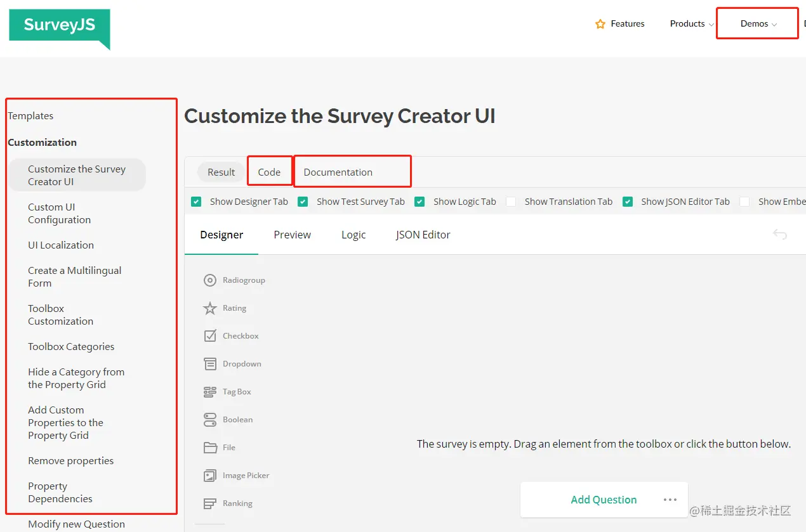The width and height of the screenshot is (806, 532).
Task: Expand the Demos dropdown menu
Action: click(x=758, y=24)
